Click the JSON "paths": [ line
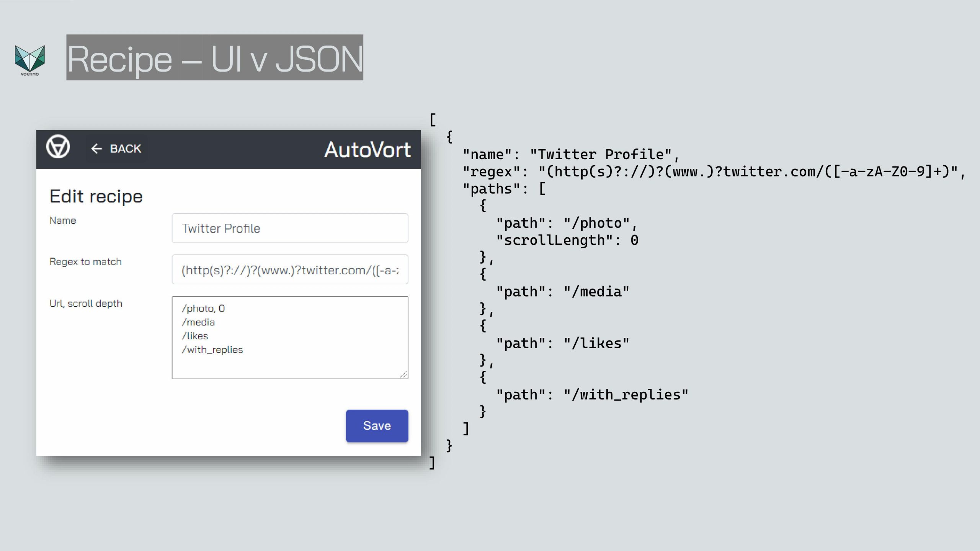980x551 pixels. [x=504, y=189]
